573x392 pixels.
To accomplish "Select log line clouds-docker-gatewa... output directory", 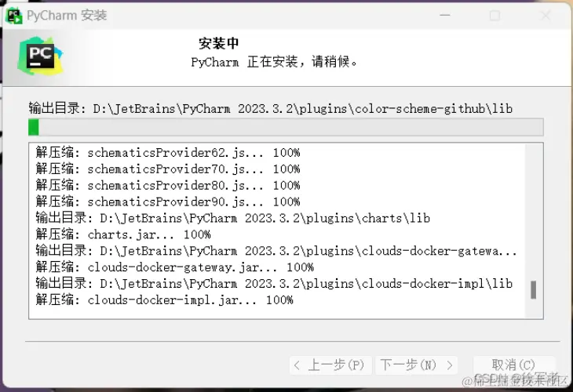I will (x=276, y=251).
